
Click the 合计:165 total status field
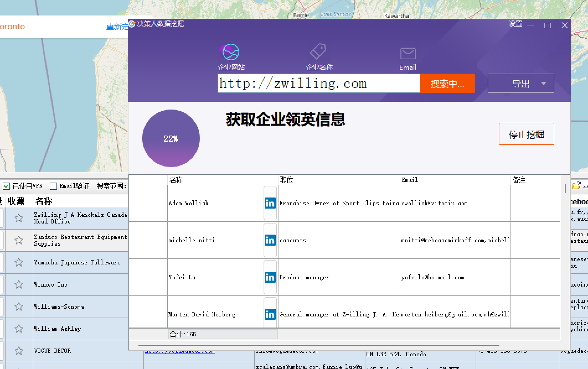(223, 334)
